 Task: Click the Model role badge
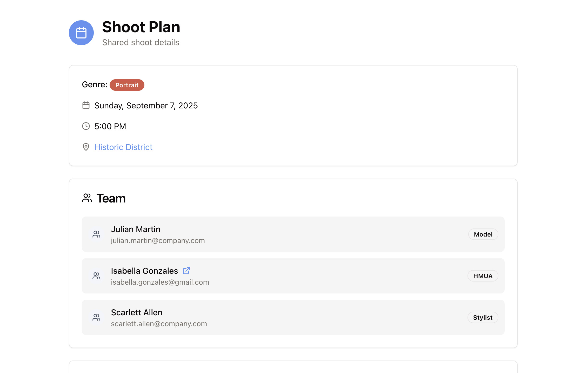(x=483, y=234)
